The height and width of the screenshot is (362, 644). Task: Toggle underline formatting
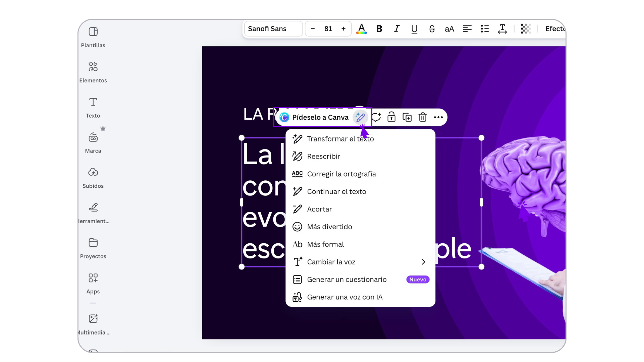(414, 29)
